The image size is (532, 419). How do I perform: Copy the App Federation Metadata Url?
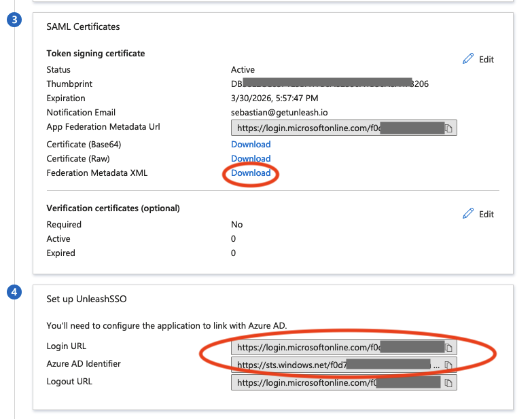(448, 128)
